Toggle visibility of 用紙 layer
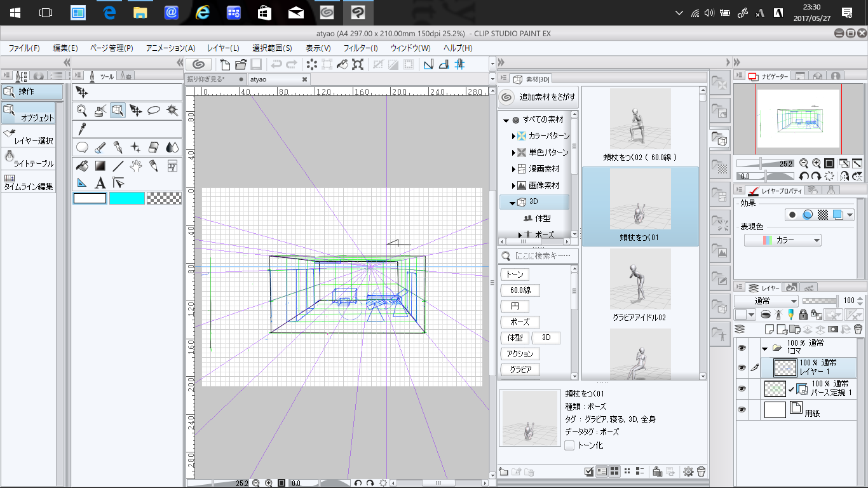The height and width of the screenshot is (488, 868). point(741,410)
